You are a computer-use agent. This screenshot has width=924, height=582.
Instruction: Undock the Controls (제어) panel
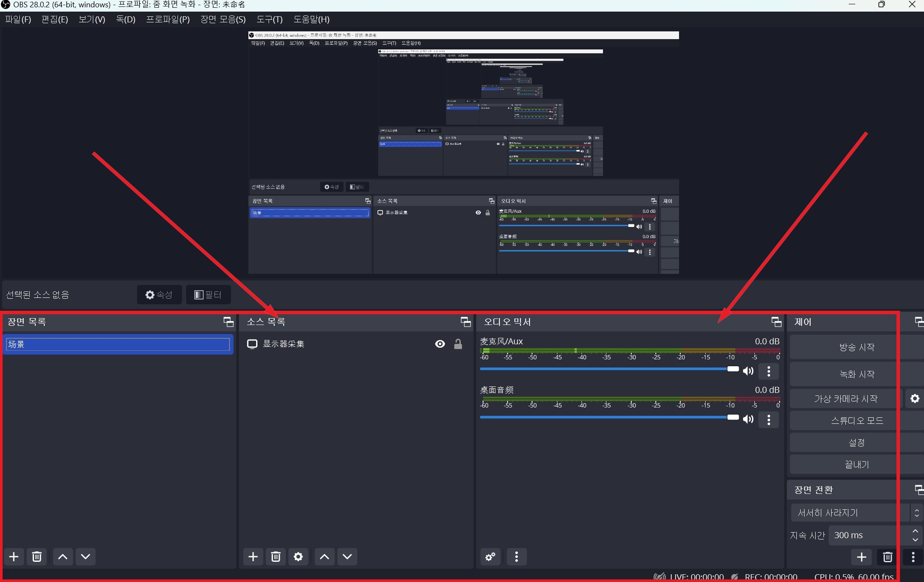coord(919,322)
